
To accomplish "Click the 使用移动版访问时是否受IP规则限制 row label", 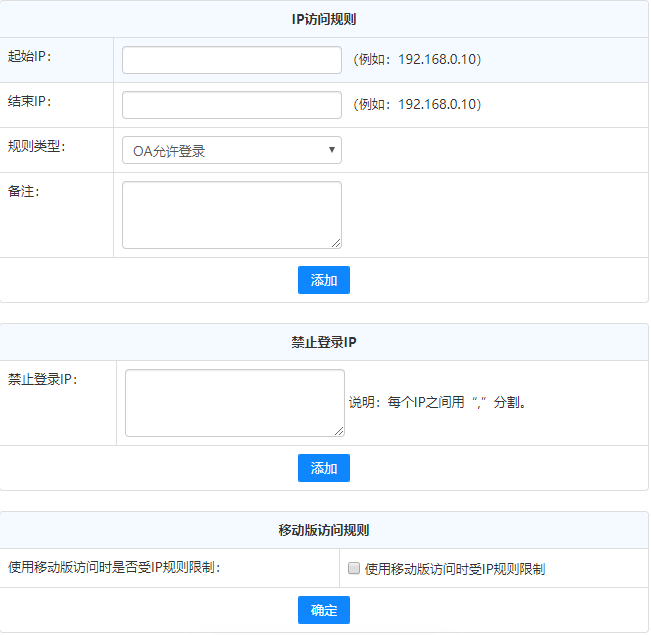I will point(114,568).
